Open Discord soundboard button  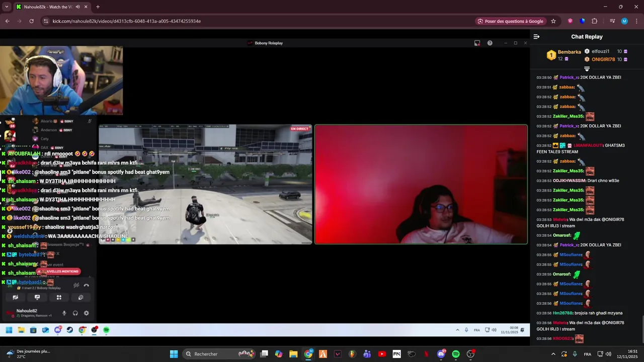80,297
